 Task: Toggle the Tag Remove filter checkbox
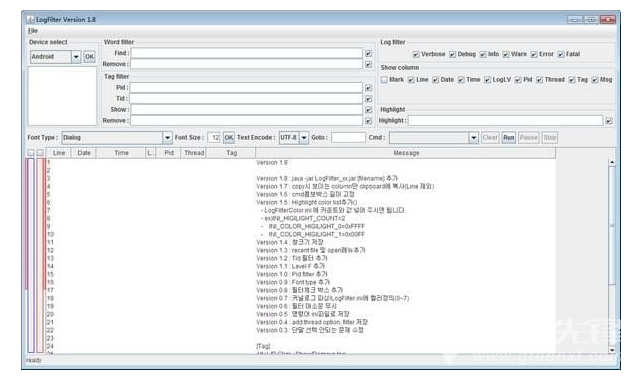368,121
